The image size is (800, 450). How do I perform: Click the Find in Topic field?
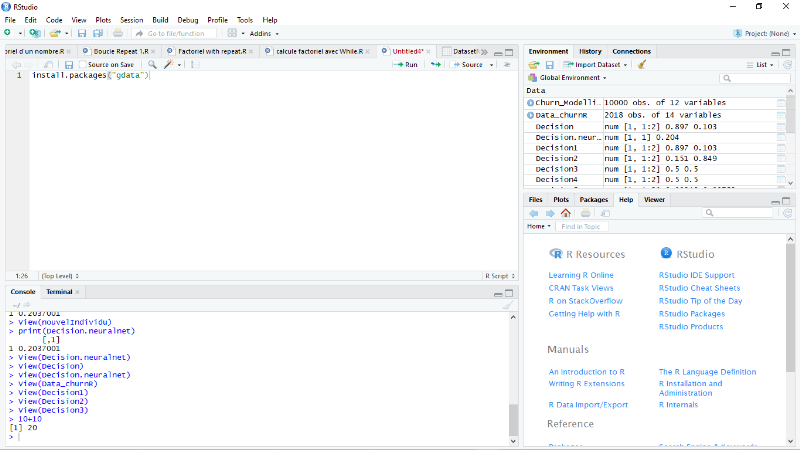tap(595, 226)
